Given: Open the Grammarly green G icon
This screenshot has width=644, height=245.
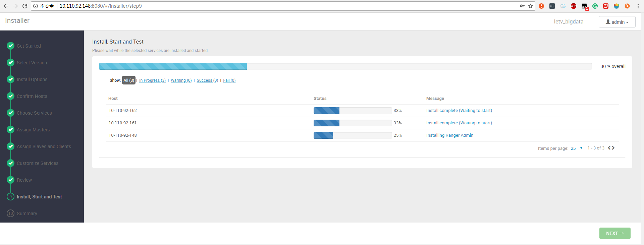Looking at the screenshot, I should pos(595,6).
